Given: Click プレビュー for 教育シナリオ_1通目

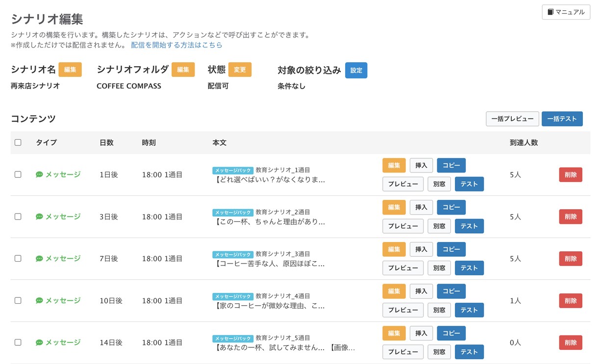Looking at the screenshot, I should tap(403, 184).
